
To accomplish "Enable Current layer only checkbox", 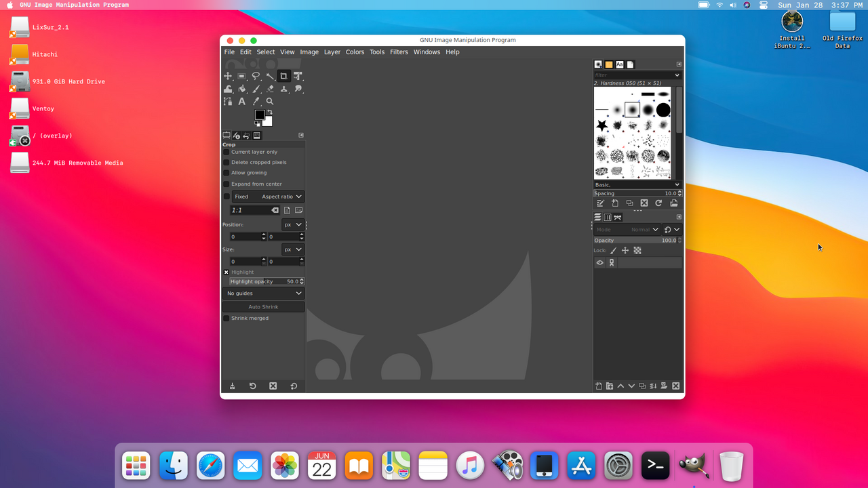I will 226,152.
